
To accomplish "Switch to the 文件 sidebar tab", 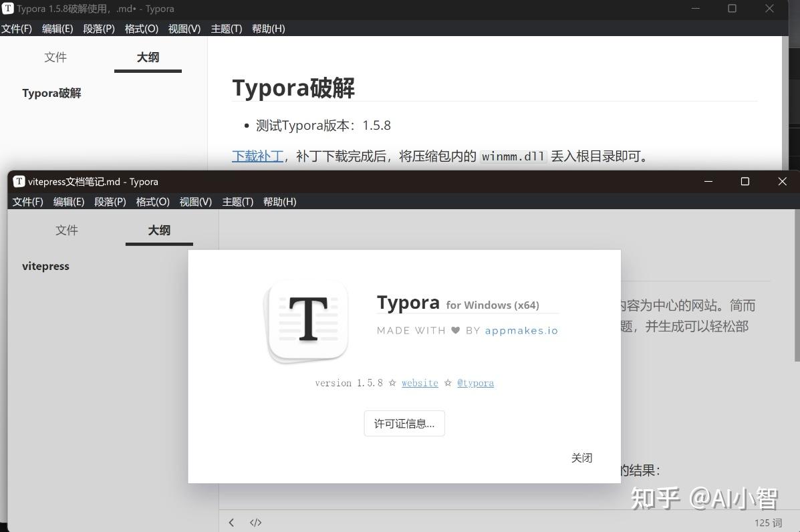I will point(67,230).
